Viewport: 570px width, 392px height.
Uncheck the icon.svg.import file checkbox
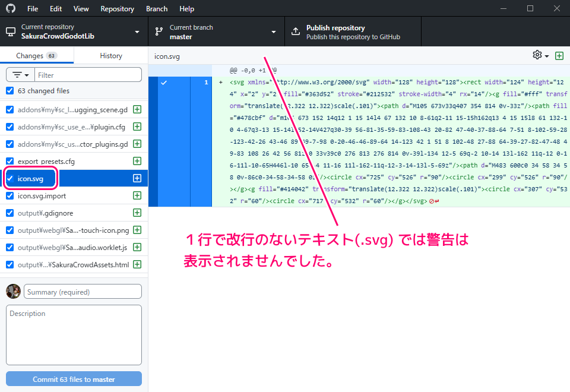click(9, 195)
